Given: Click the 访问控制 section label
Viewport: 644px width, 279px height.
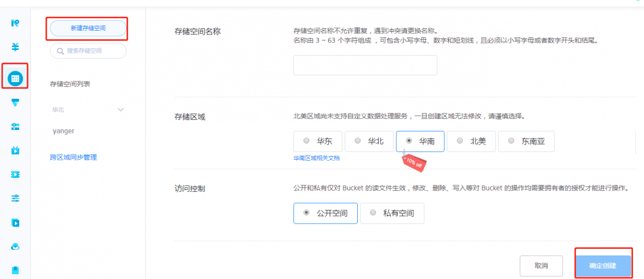Looking at the screenshot, I should tap(190, 188).
